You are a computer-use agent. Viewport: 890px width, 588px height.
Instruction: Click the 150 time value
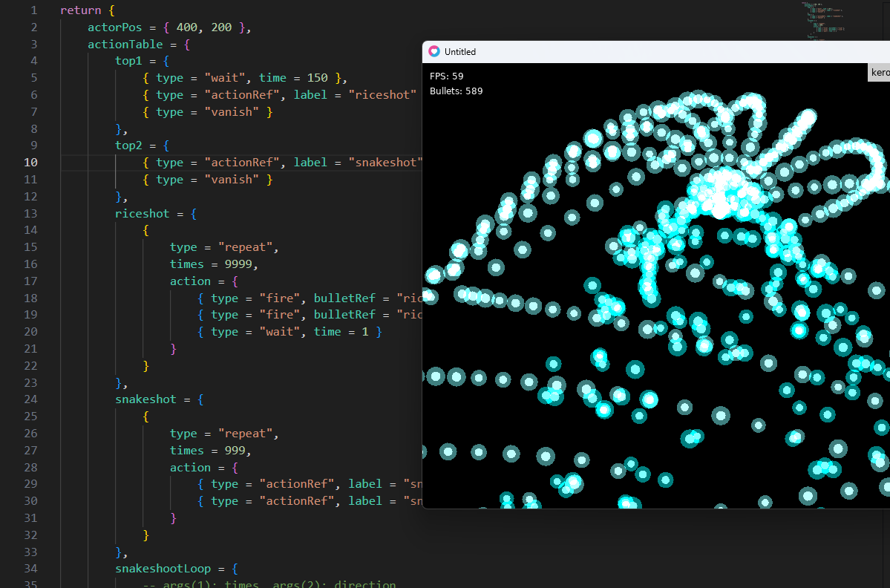[x=318, y=78]
